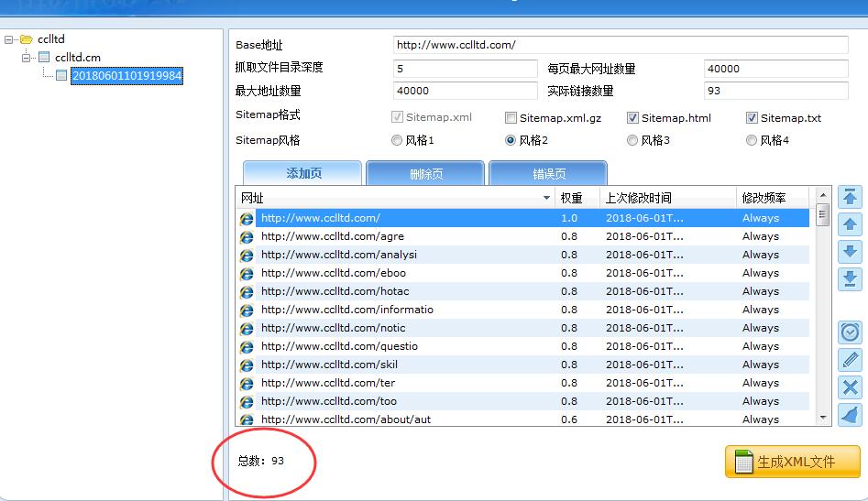Screen dimensions: 868x501
Task: Move selected URL up one position
Action: click(x=850, y=224)
